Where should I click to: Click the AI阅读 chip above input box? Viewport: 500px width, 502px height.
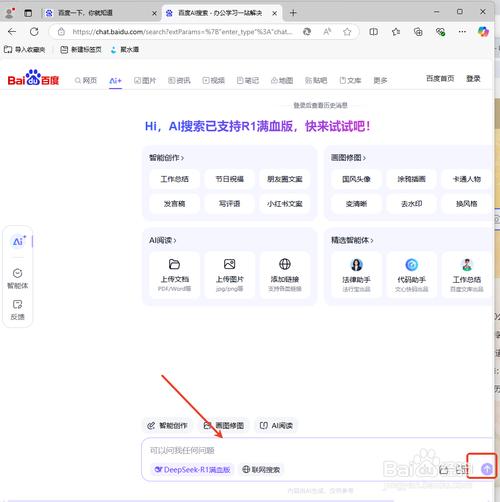pos(276,425)
